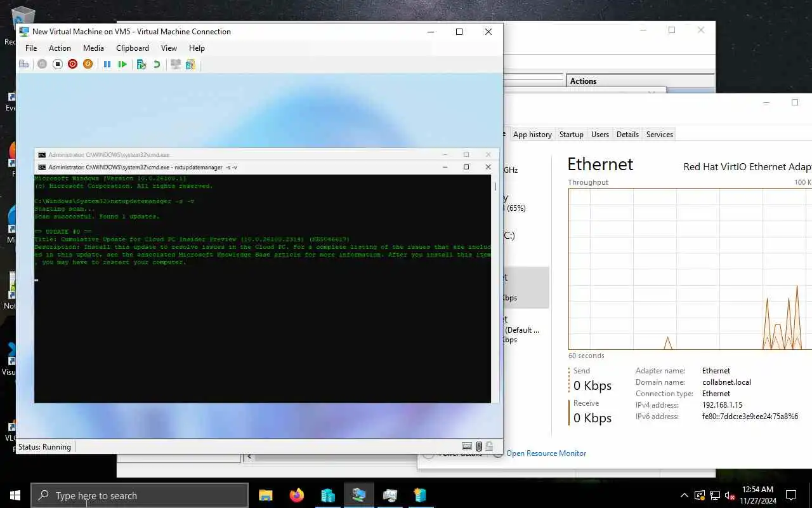812x508 pixels.
Task: Click the last icon in the VM toolbar
Action: pos(190,64)
